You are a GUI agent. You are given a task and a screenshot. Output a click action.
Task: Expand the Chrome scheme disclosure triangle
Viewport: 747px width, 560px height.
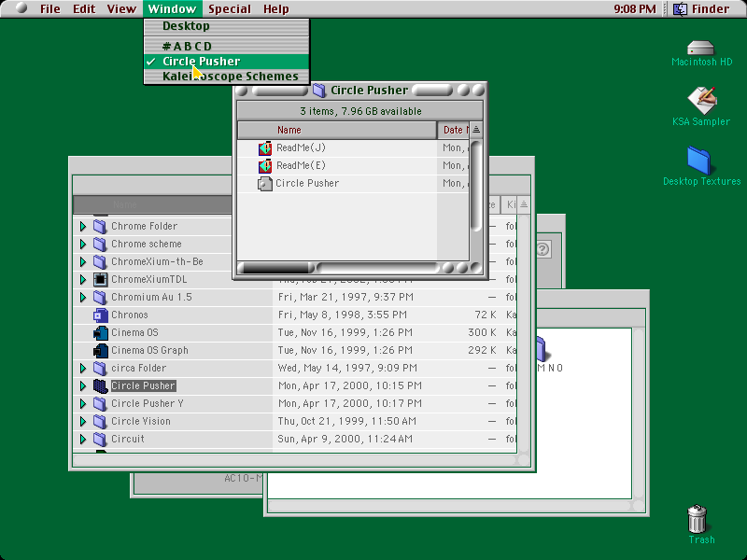pos(83,244)
